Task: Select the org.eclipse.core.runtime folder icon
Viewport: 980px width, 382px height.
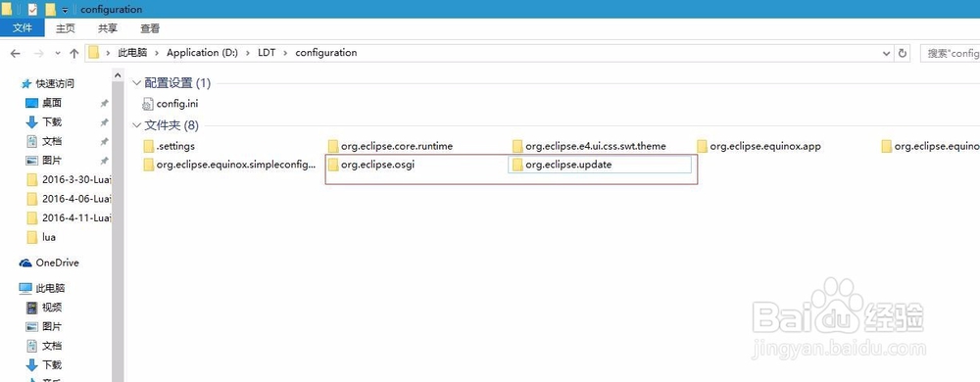Action: tap(333, 146)
